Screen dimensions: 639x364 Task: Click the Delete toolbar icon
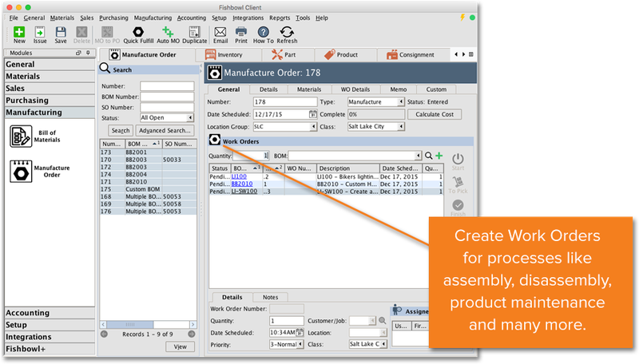click(x=81, y=34)
